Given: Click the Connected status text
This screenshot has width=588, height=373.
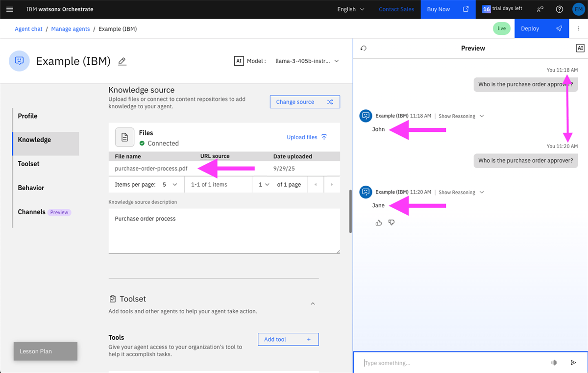Looking at the screenshot, I should click(163, 143).
